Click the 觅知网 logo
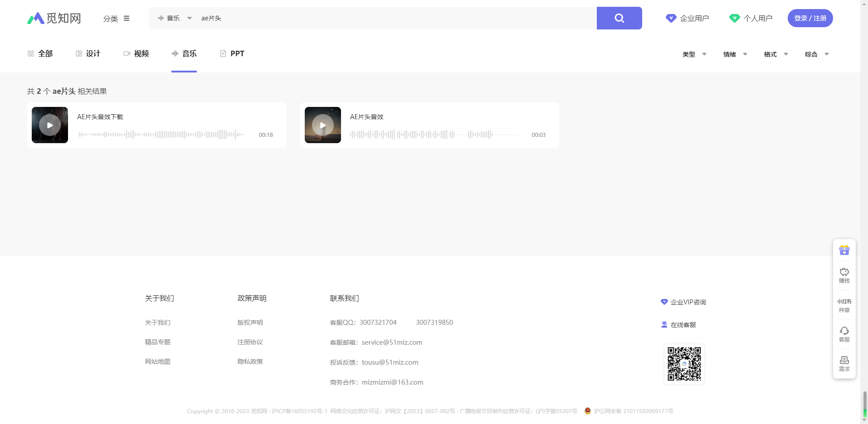Screen dimensions: 868x424 point(53,18)
